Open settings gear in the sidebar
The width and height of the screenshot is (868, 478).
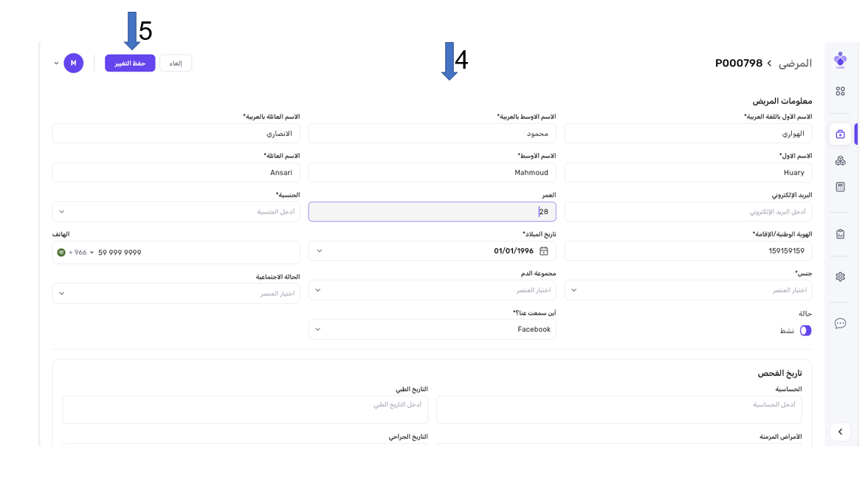pos(840,276)
